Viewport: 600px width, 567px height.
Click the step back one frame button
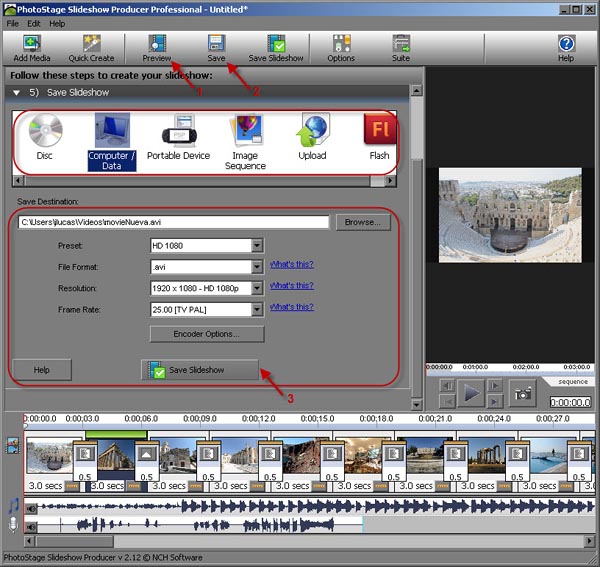tap(447, 385)
